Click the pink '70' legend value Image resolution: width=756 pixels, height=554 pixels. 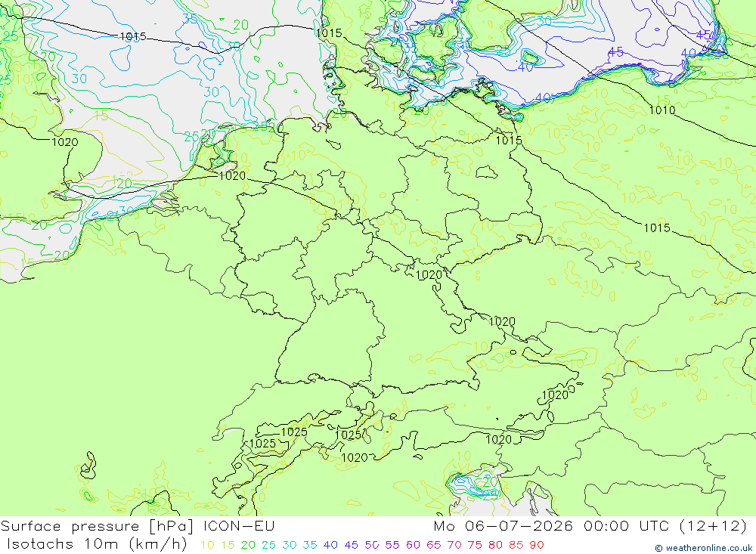[454, 546]
